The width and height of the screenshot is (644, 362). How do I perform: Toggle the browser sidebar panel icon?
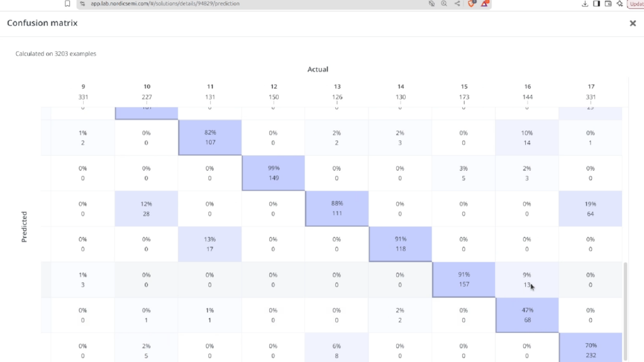596,4
